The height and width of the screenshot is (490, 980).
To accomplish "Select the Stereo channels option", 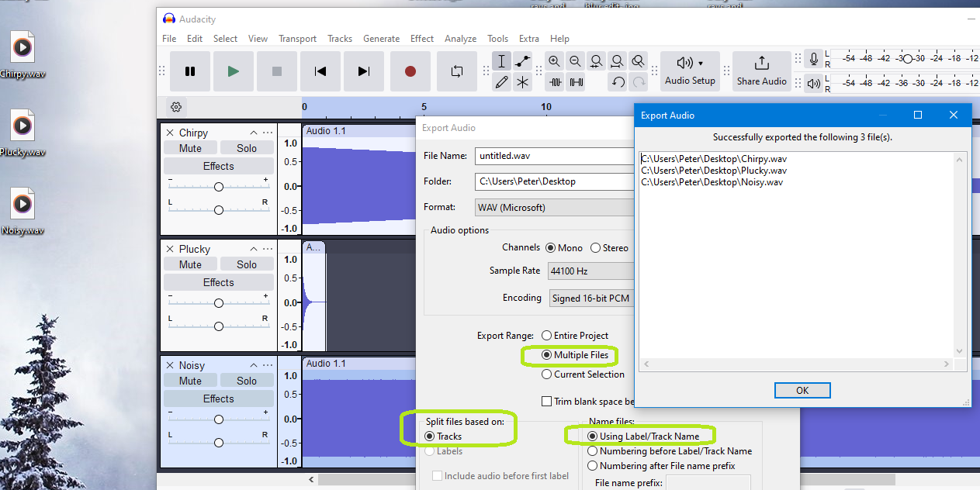I will (x=595, y=247).
